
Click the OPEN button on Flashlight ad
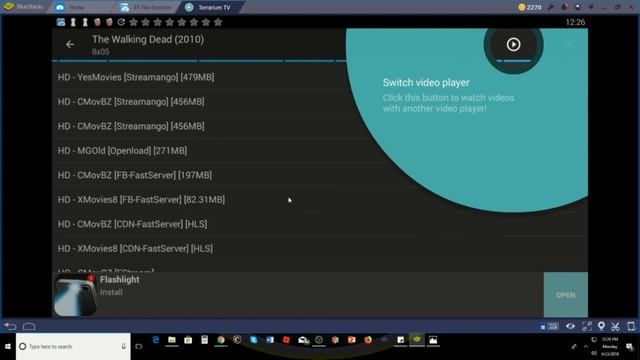coord(566,295)
